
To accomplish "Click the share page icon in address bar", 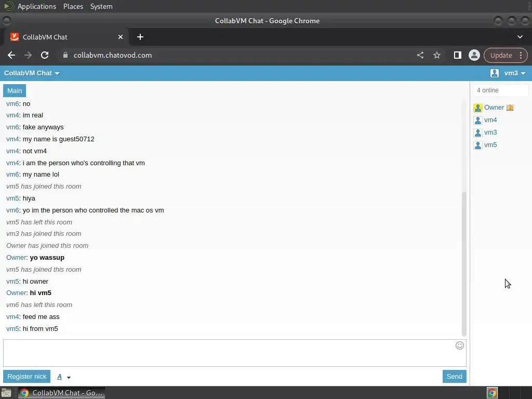I will pyautogui.click(x=420, y=55).
